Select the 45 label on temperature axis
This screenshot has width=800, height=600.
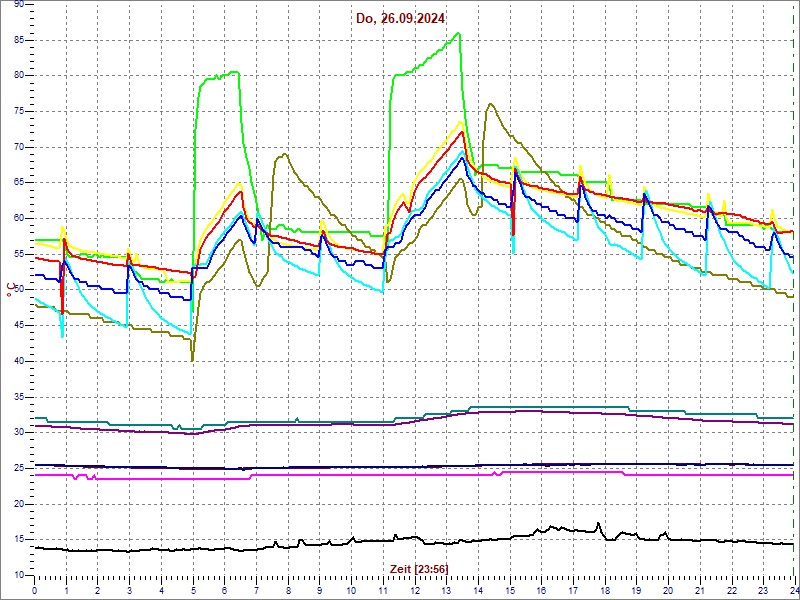pos(19,326)
